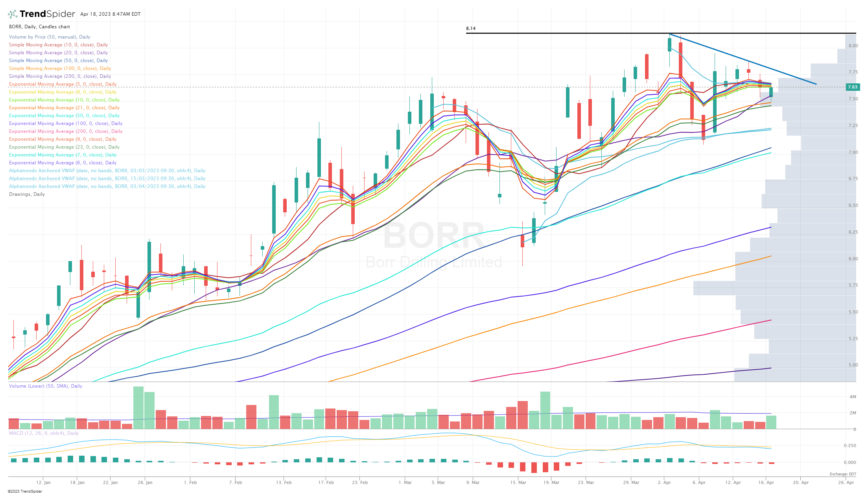This screenshot has height=495, width=868.
Task: Select Anchored VWAP 15/03/2023 legend entry
Action: click(107, 178)
